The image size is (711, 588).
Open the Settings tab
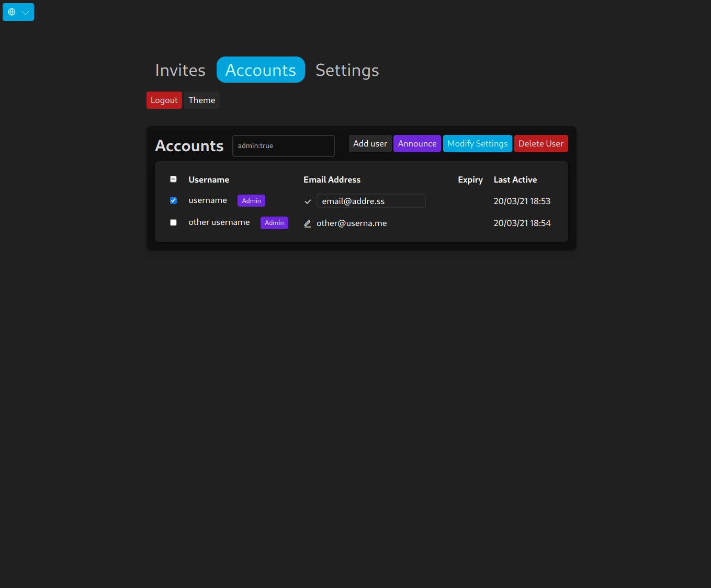(x=347, y=70)
